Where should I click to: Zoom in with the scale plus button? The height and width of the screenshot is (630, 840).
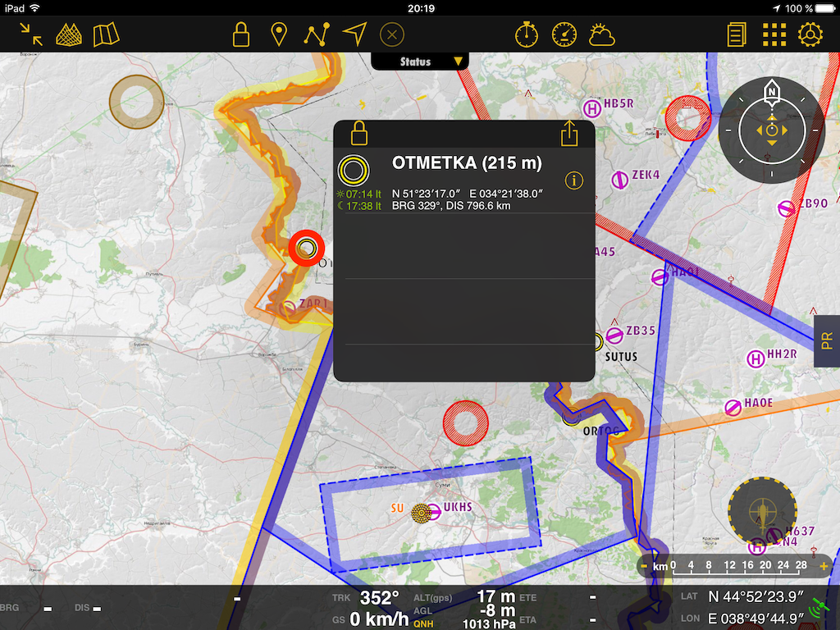(x=823, y=566)
